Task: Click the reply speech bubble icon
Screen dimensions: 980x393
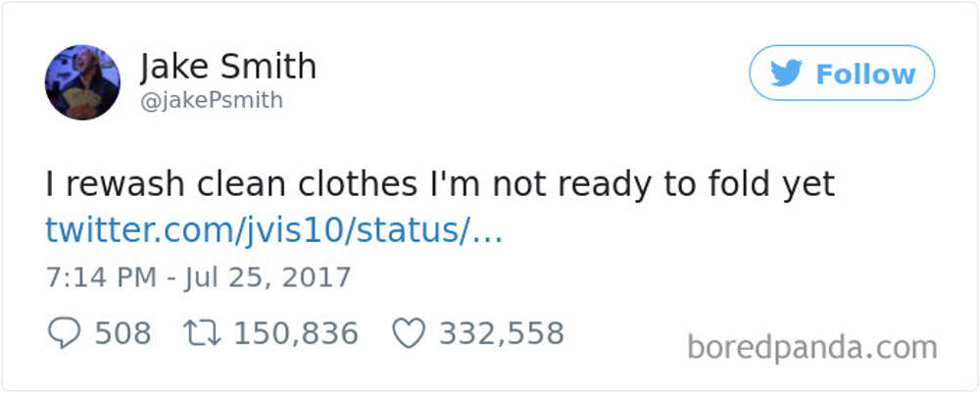Action: click(x=64, y=333)
